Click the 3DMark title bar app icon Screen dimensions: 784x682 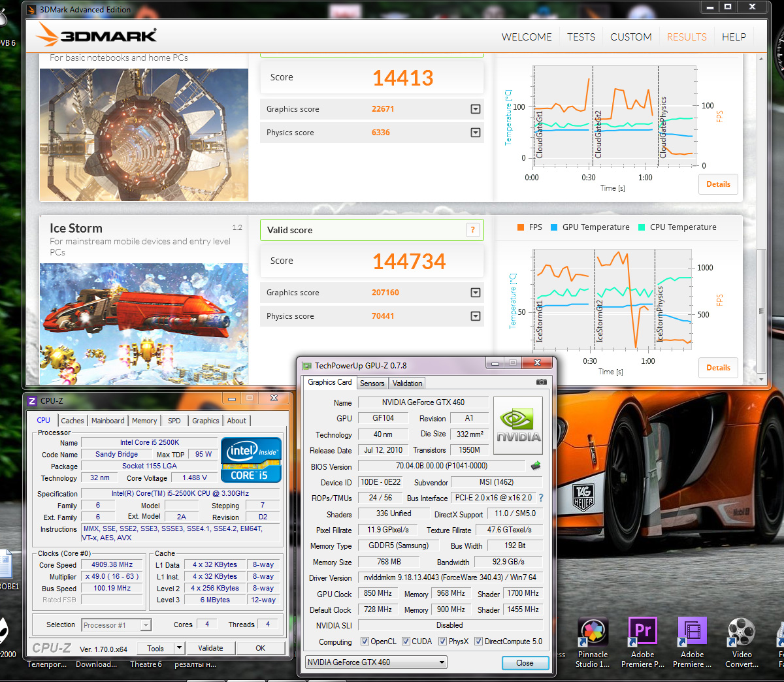pos(32,10)
